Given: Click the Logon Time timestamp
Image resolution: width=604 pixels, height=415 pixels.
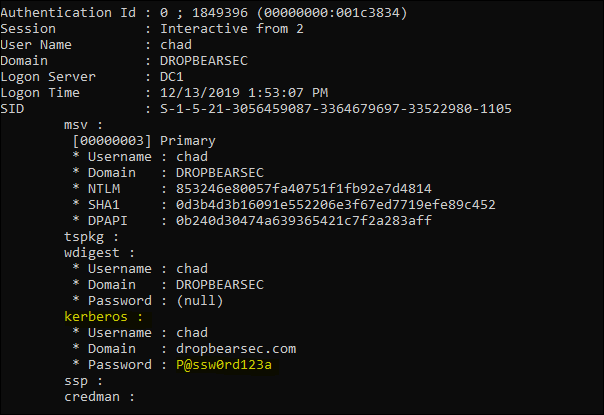Looking at the screenshot, I should [244, 92].
